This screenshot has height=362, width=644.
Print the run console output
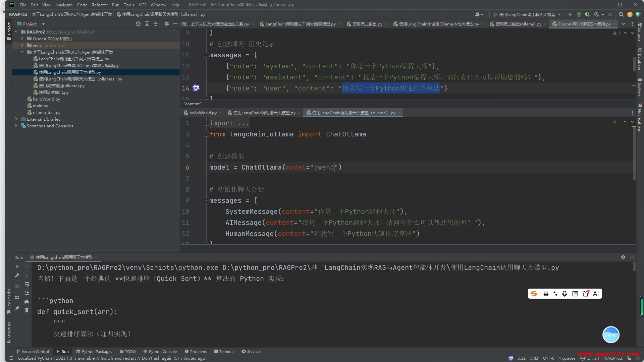coord(27,302)
